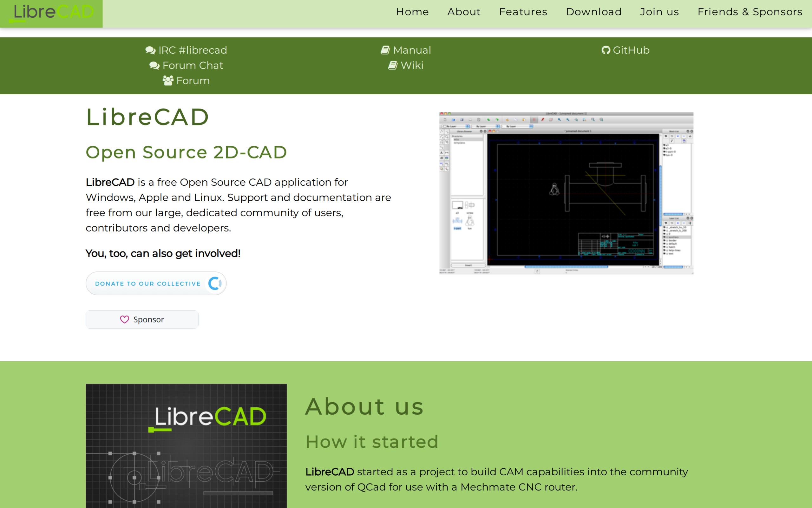Open Features in the navigation bar
Viewport: 812px width, 508px height.
coord(523,12)
